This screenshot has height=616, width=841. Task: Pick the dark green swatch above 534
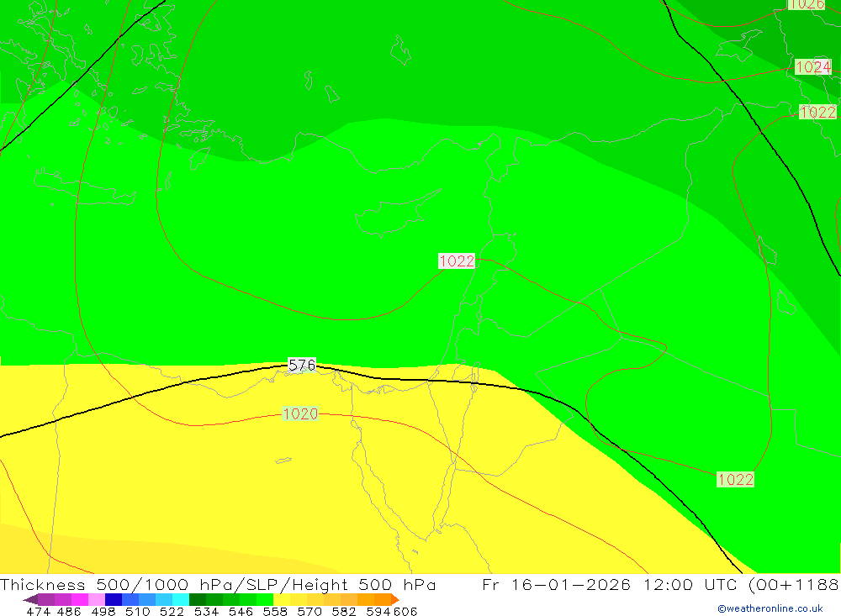click(x=198, y=599)
